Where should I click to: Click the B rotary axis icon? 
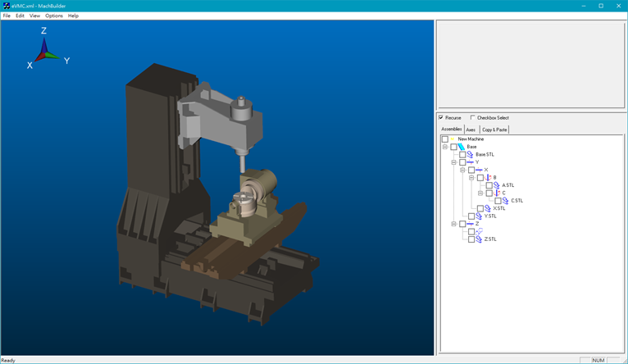tap(488, 178)
